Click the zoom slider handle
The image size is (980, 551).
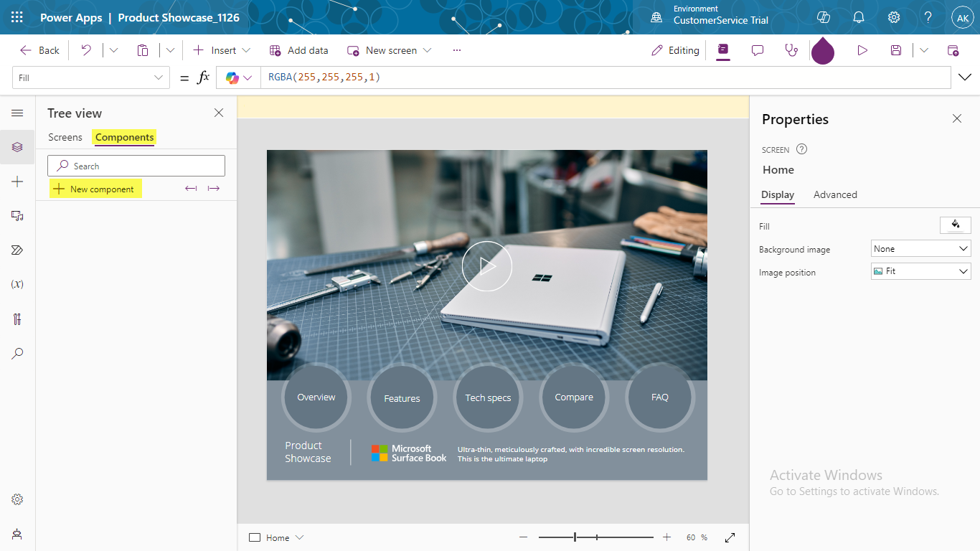click(575, 537)
